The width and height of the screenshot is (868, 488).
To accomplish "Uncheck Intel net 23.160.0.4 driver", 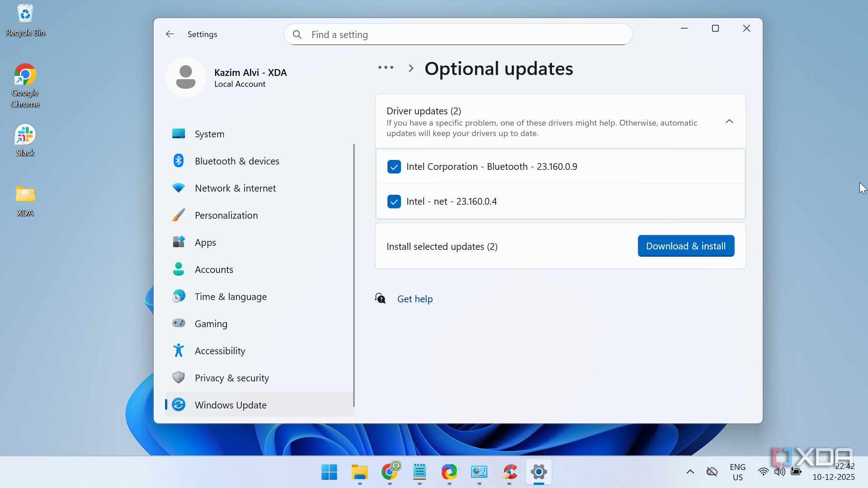I will [x=394, y=202].
